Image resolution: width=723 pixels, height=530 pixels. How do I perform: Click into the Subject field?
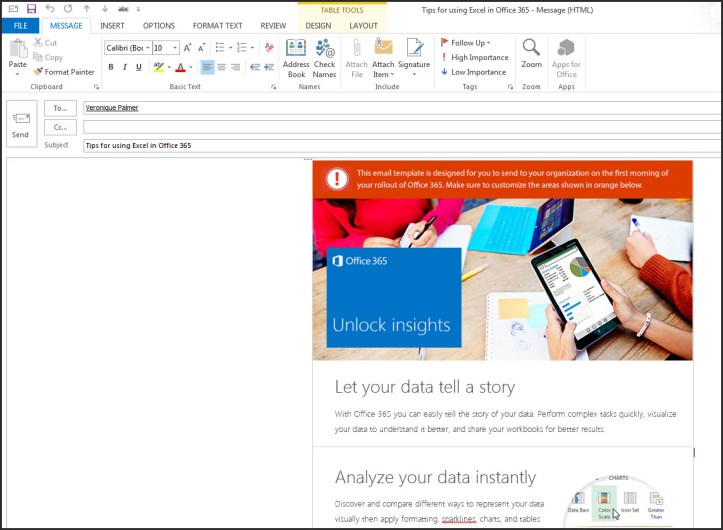point(402,145)
